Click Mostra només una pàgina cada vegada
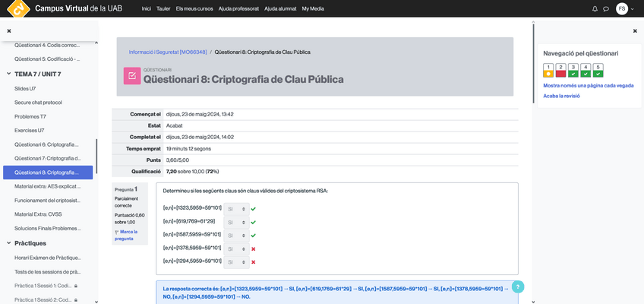The image size is (644, 304). click(x=588, y=86)
